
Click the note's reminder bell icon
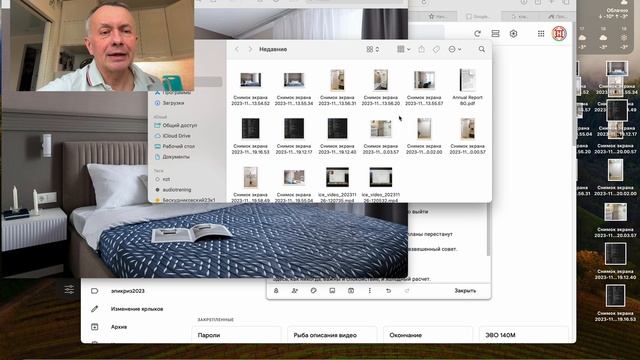click(x=276, y=291)
